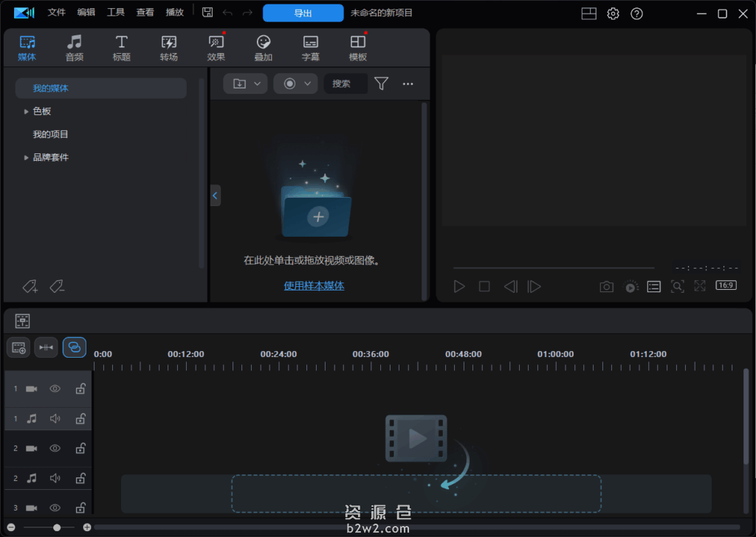The height and width of the screenshot is (537, 756).
Task: Click the play button in preview
Action: (459, 287)
